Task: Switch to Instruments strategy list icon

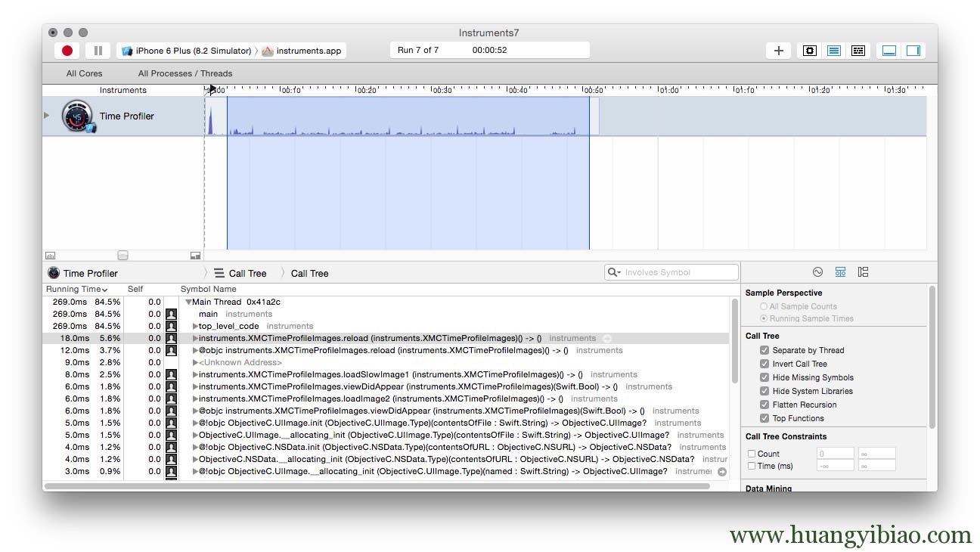Action: click(x=834, y=51)
